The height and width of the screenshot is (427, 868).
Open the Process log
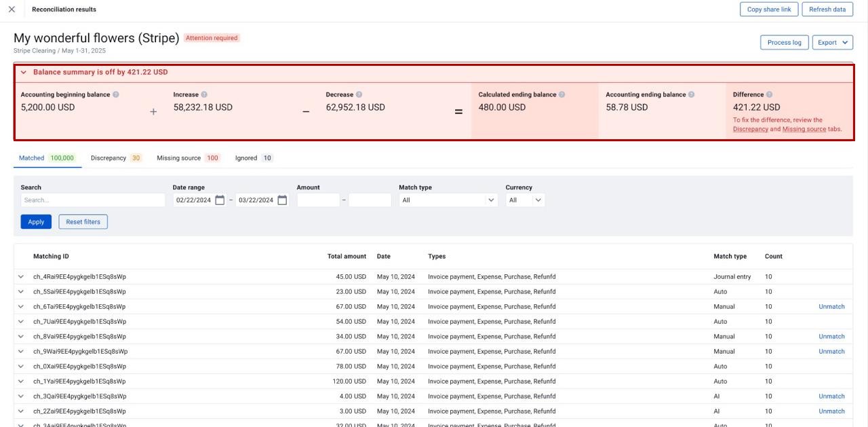click(785, 42)
